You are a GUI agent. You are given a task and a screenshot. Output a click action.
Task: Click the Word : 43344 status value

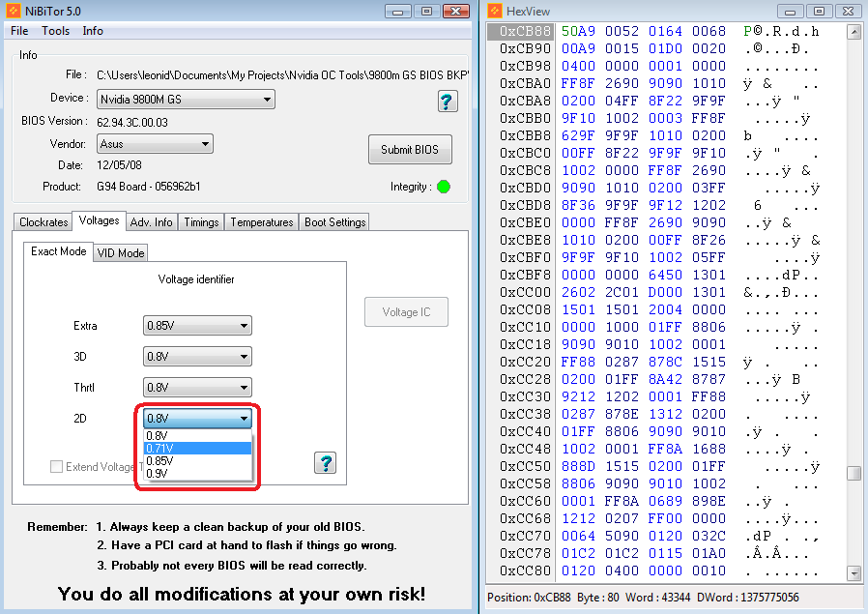tap(657, 598)
